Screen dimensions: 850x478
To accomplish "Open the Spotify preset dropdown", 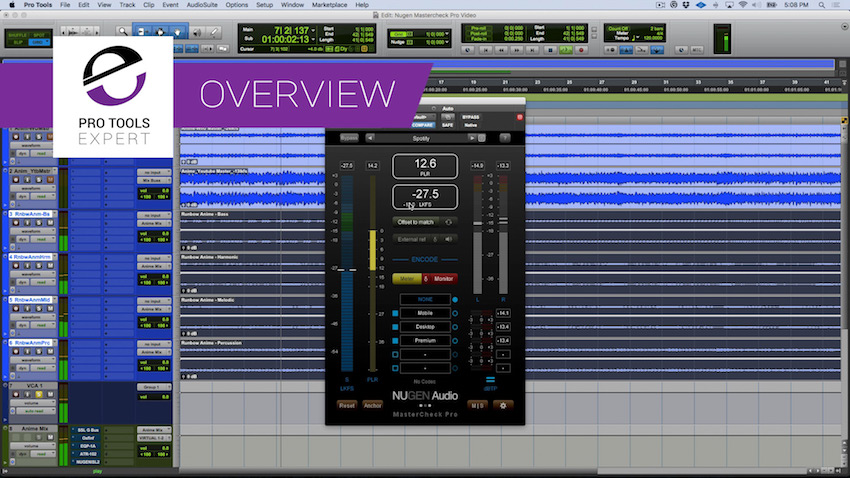I will tap(421, 138).
